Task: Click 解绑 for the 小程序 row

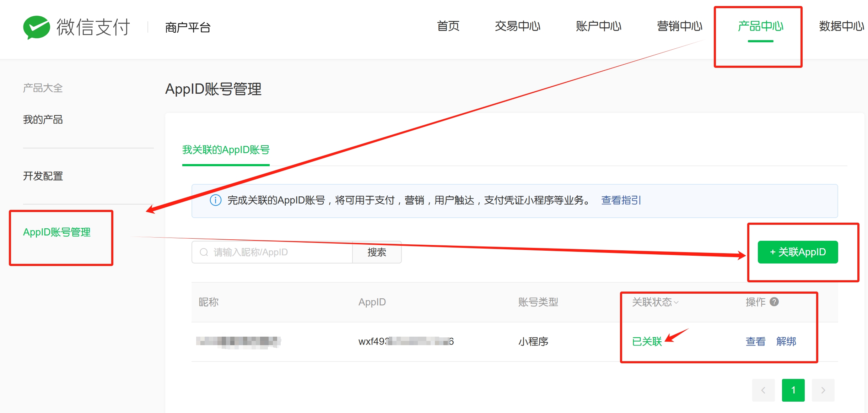Action: pyautogui.click(x=786, y=342)
